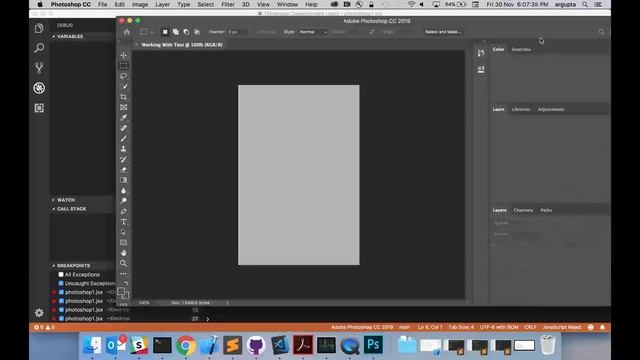Select the Lasso tool
The image size is (640, 360).
click(123, 76)
